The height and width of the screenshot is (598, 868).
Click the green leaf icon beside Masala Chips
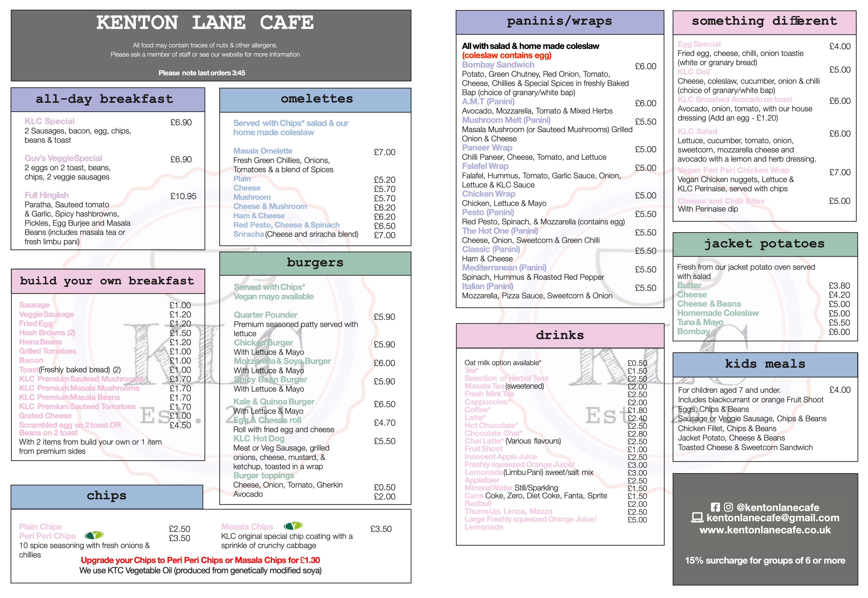[x=293, y=526]
